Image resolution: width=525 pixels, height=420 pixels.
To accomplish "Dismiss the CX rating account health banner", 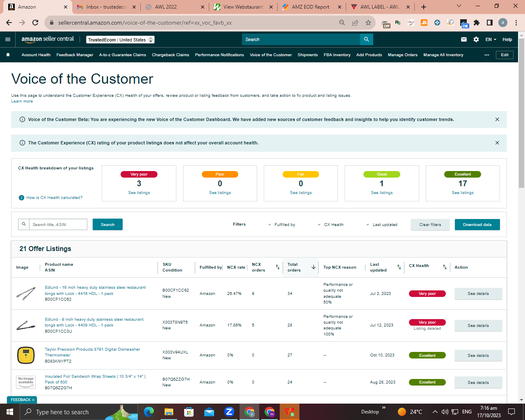I will coord(497,143).
